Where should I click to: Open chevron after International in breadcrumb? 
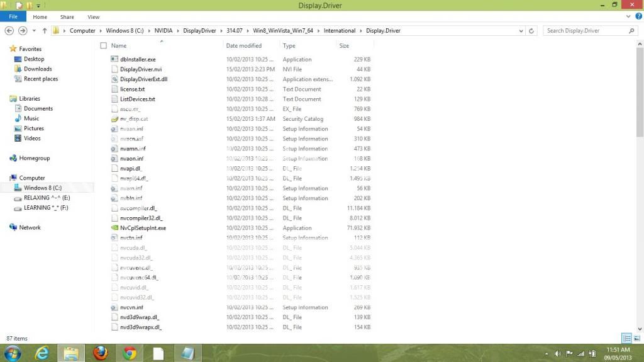point(361,31)
